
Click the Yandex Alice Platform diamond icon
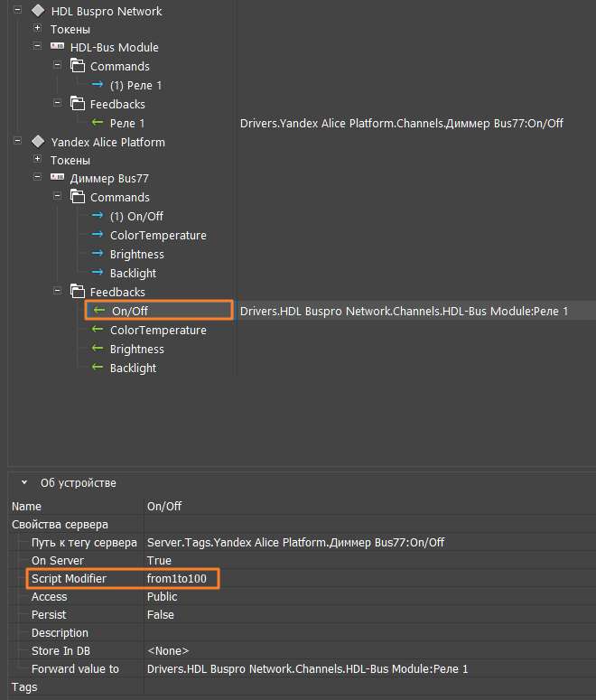pyautogui.click(x=37, y=142)
